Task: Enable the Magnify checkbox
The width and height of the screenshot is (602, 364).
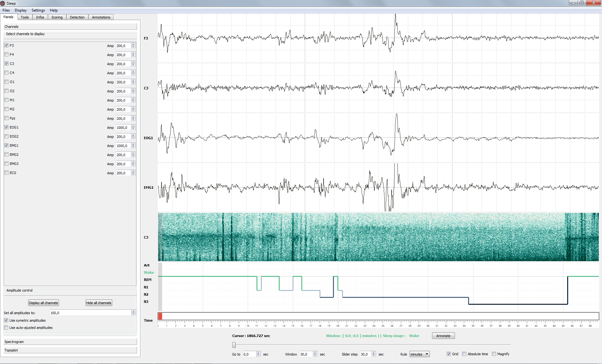Action: [x=494, y=354]
